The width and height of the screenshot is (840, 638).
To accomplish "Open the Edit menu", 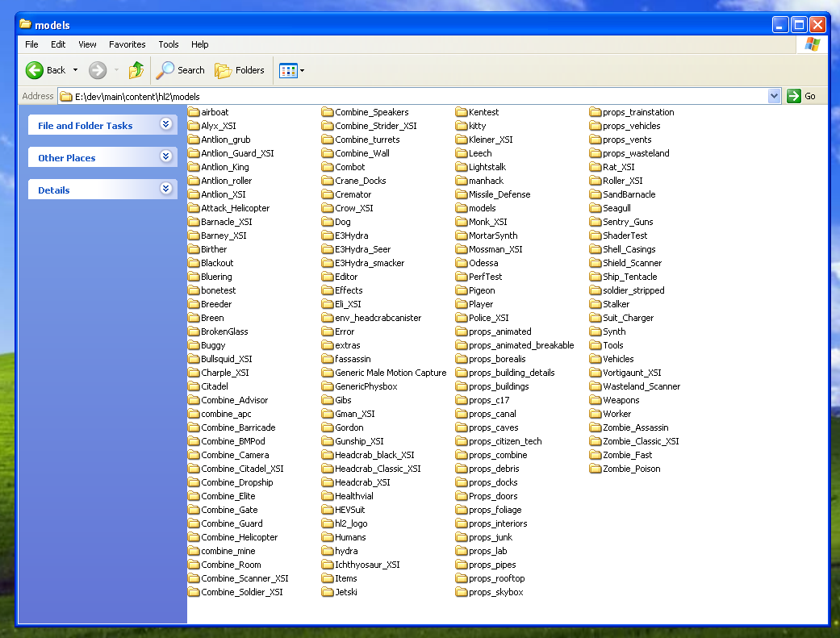I will 58,44.
